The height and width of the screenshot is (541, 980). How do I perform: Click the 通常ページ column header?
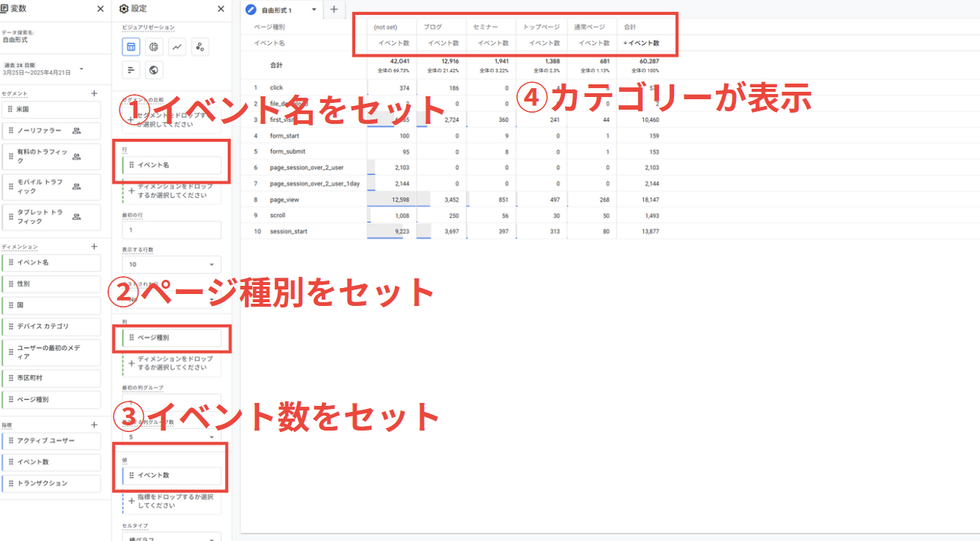(x=589, y=27)
